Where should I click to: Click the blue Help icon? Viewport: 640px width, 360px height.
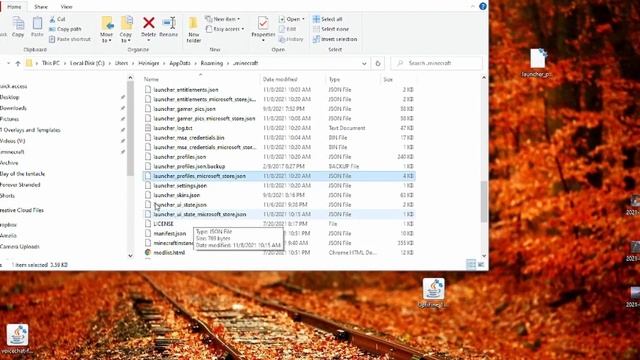coord(483,6)
